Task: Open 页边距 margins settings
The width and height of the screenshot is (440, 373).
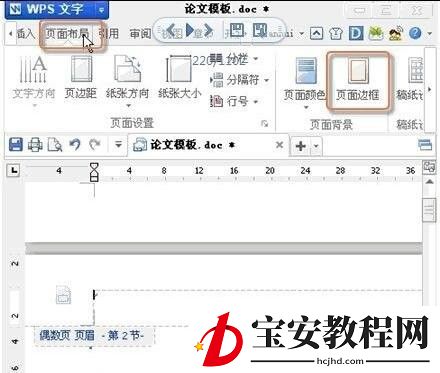Action: (x=81, y=77)
